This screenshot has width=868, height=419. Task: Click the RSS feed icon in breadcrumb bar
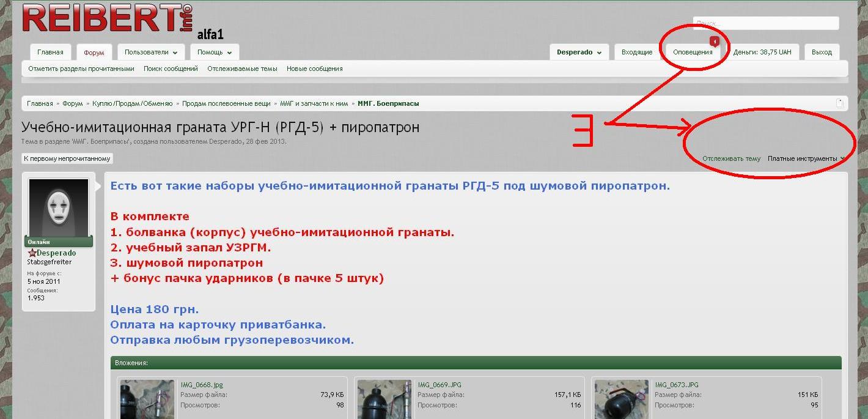pos(839,103)
